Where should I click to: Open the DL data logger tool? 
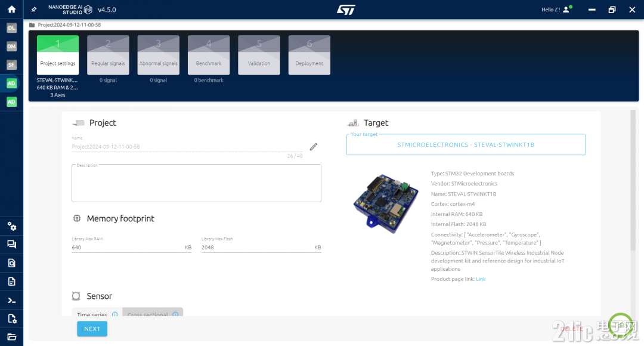11,28
